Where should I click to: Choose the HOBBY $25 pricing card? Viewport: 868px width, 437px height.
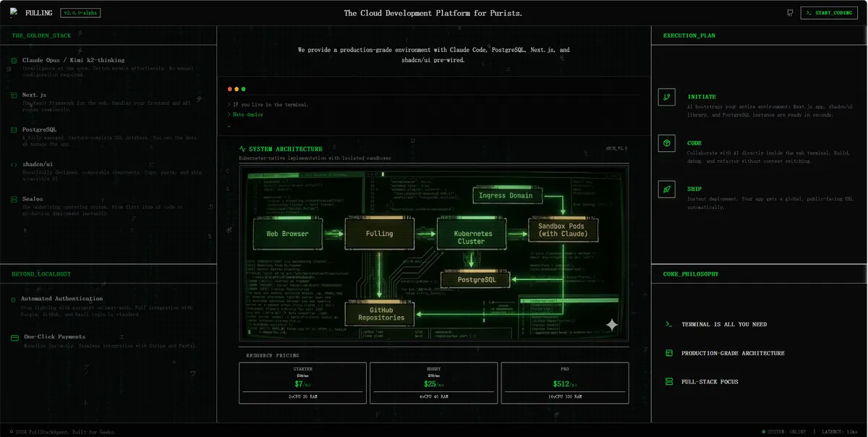(434, 383)
